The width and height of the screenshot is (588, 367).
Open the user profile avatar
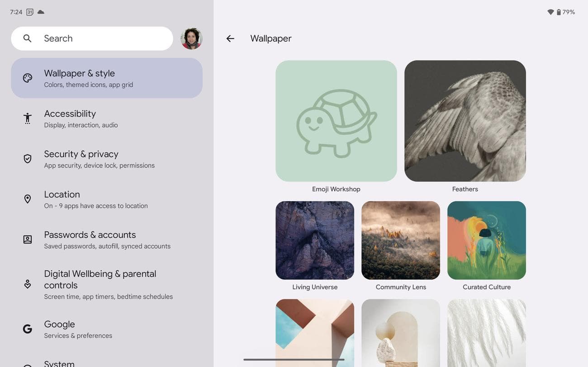pos(191,39)
